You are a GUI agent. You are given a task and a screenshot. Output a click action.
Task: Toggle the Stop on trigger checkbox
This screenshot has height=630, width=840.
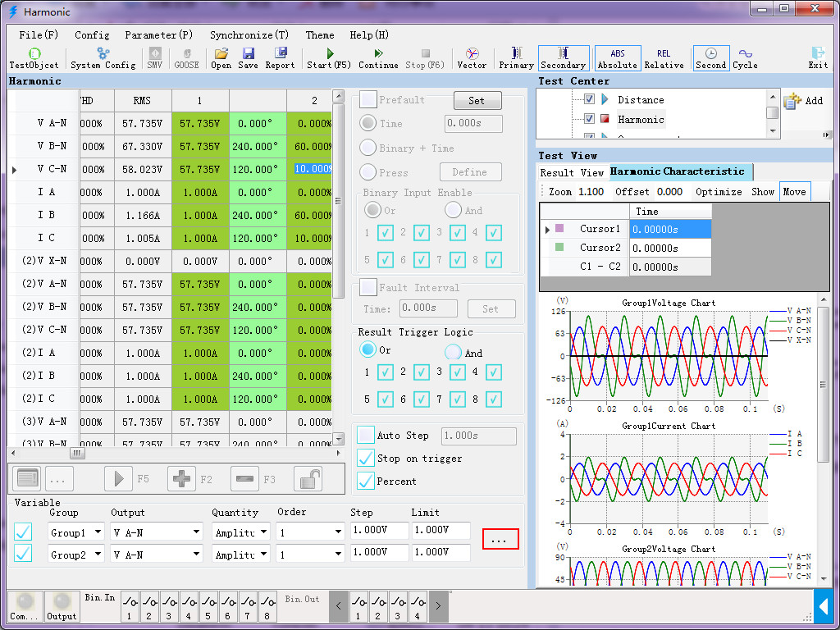coord(366,459)
